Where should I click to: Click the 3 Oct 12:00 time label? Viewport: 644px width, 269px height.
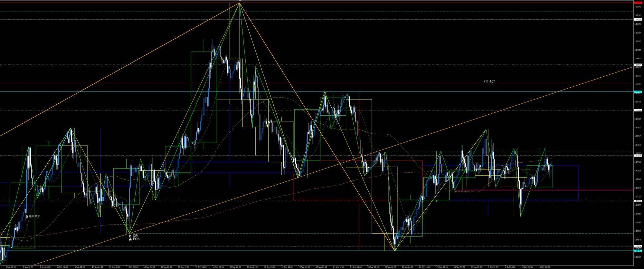tap(545, 267)
